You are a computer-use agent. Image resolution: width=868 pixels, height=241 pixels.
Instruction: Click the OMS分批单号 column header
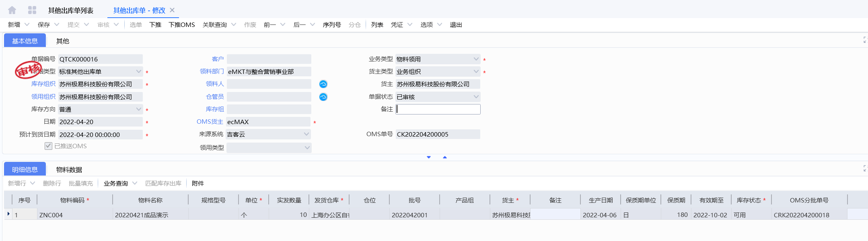click(x=809, y=200)
